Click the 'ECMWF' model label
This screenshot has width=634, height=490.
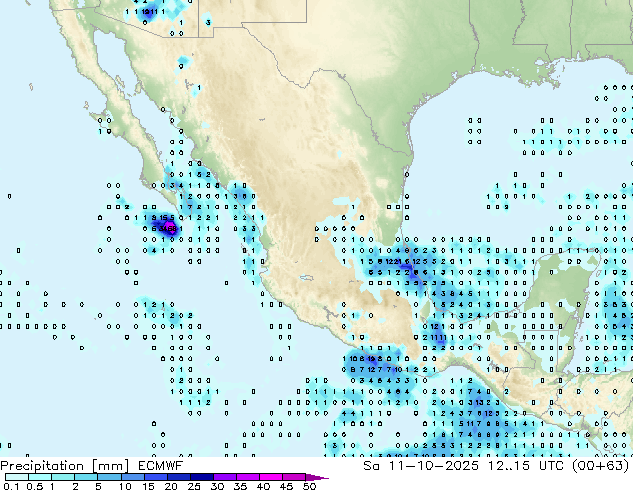(161, 466)
